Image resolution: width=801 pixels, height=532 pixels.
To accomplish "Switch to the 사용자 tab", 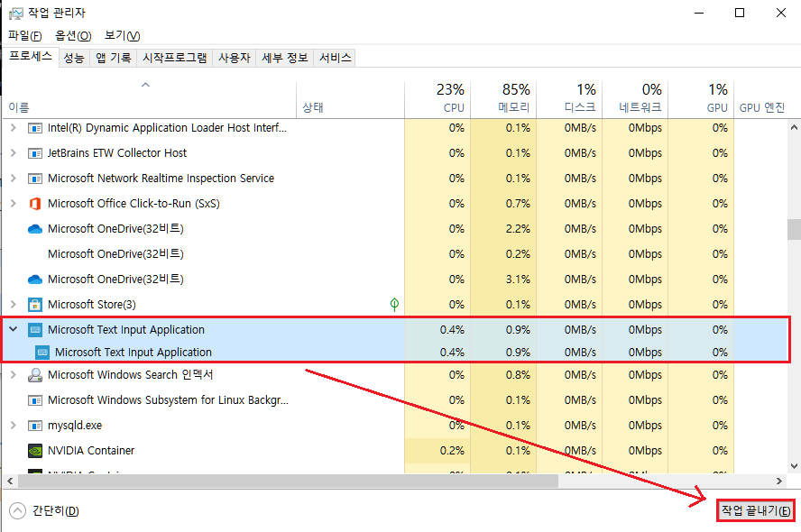I will (235, 58).
